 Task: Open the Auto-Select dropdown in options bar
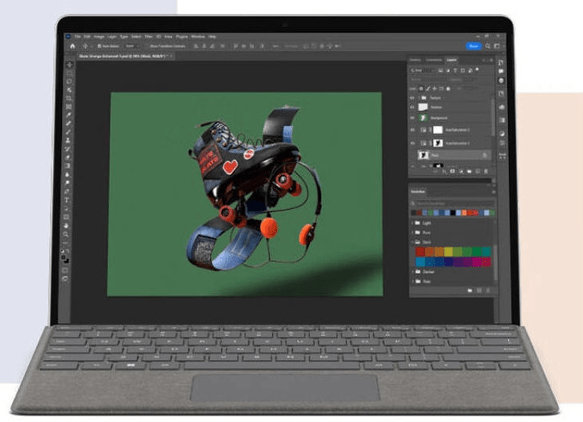tap(132, 46)
